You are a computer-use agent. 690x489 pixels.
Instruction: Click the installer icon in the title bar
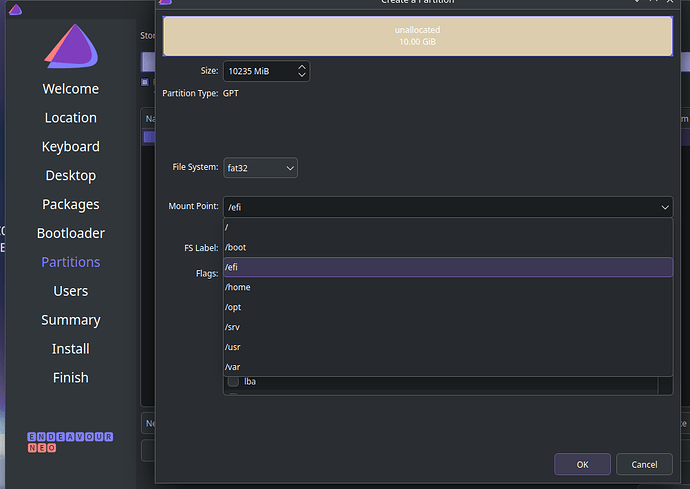[x=15, y=9]
